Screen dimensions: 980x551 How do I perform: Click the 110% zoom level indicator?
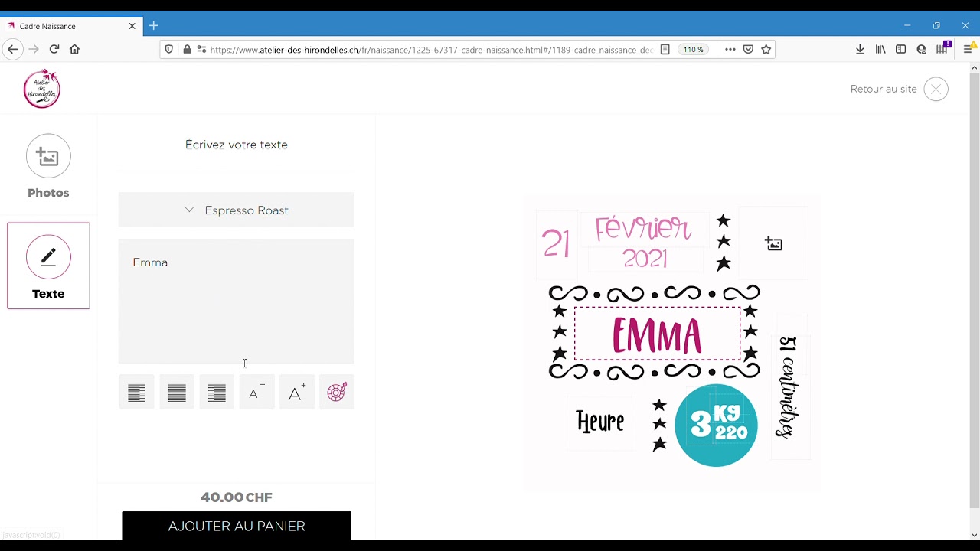694,49
